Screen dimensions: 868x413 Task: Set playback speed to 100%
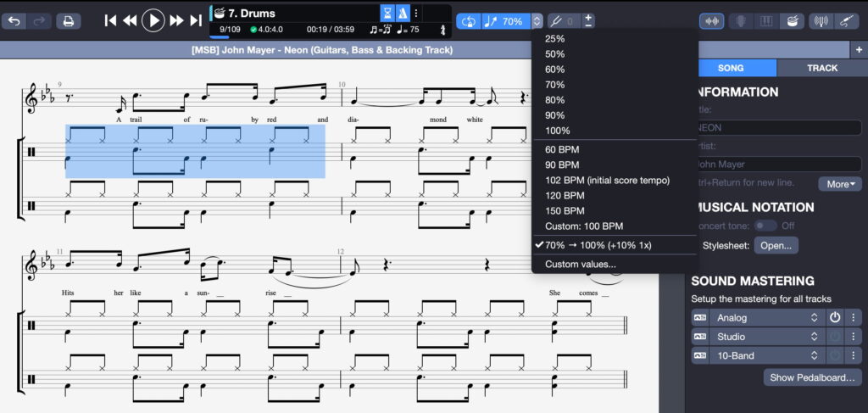615,131
